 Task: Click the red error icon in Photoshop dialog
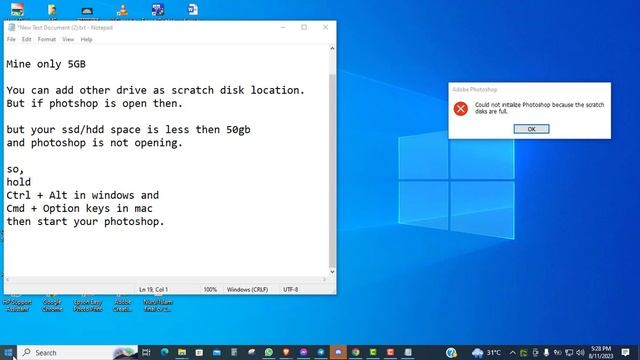tap(461, 109)
